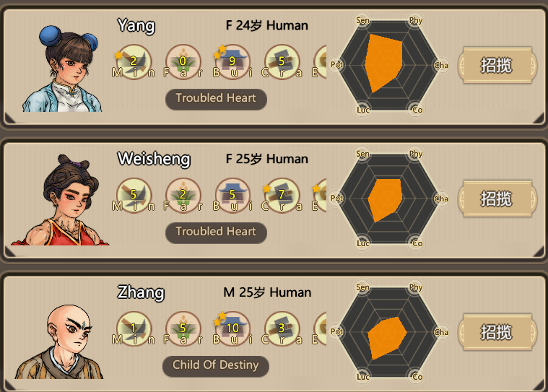Click Zhang's Mining skill icon showing 1
Image resolution: width=548 pixels, height=392 pixels.
click(134, 328)
